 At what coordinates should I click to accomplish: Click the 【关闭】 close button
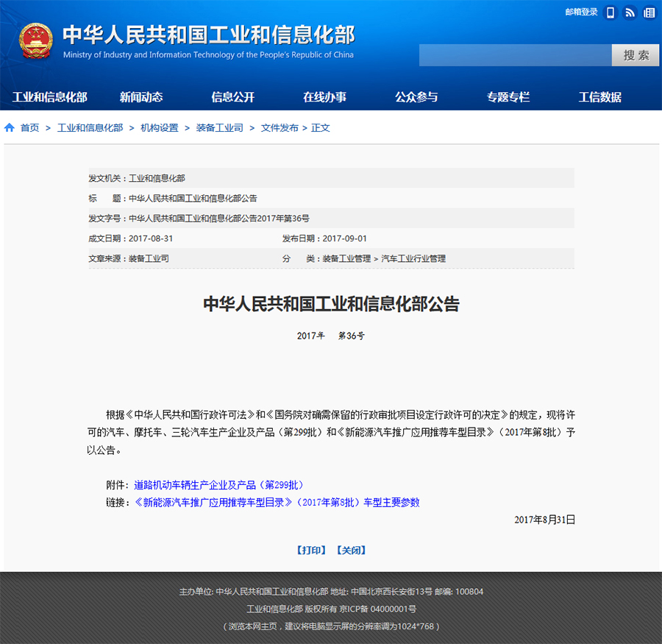click(x=352, y=550)
